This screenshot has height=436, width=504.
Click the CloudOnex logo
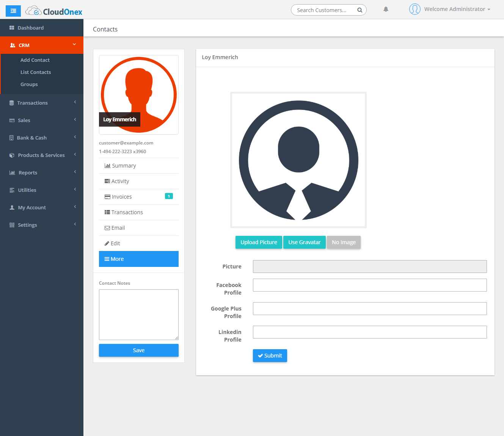54,11
